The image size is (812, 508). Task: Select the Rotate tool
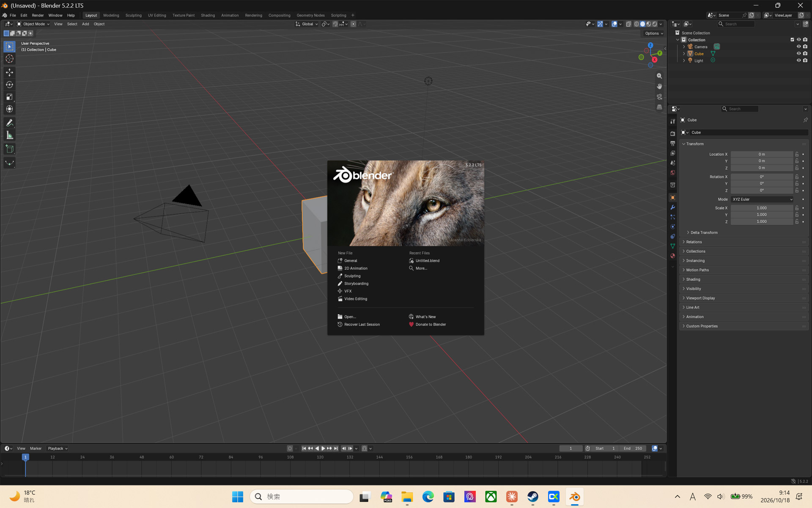point(9,85)
